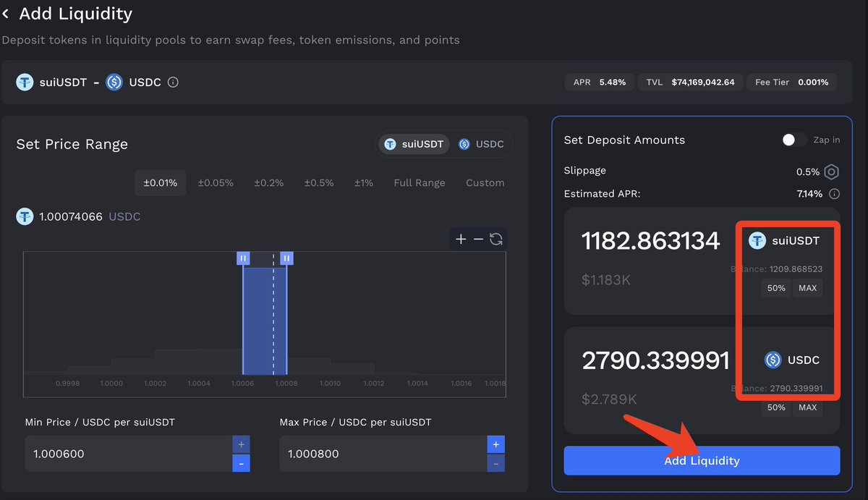Click the suiUSDT amount field 1182.863134
The width and height of the screenshot is (868, 500).
tap(650, 241)
